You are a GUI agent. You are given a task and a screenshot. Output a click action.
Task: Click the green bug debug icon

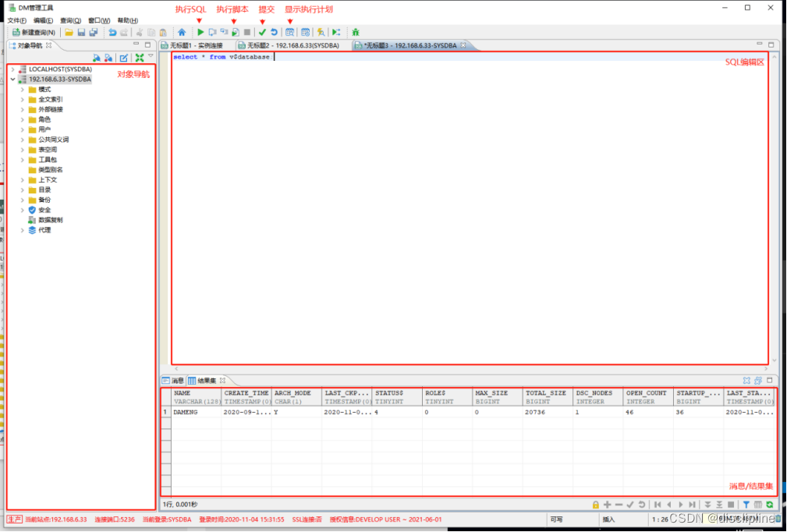click(356, 32)
